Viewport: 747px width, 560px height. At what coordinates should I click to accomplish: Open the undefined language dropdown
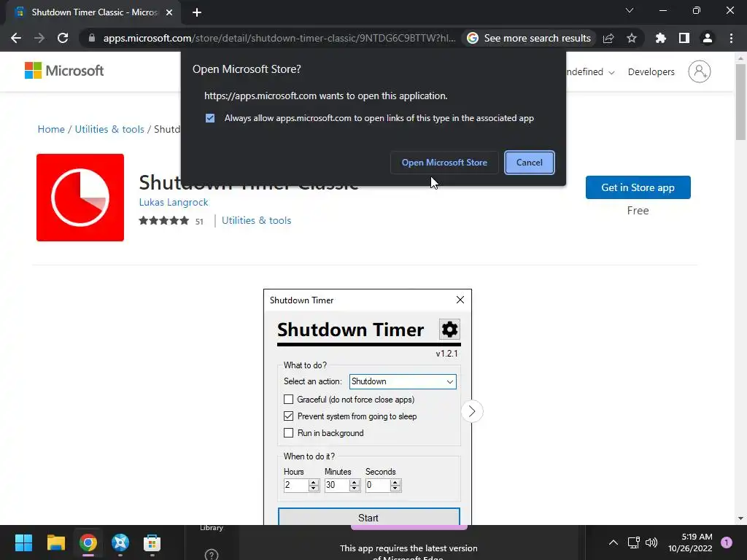[589, 72]
